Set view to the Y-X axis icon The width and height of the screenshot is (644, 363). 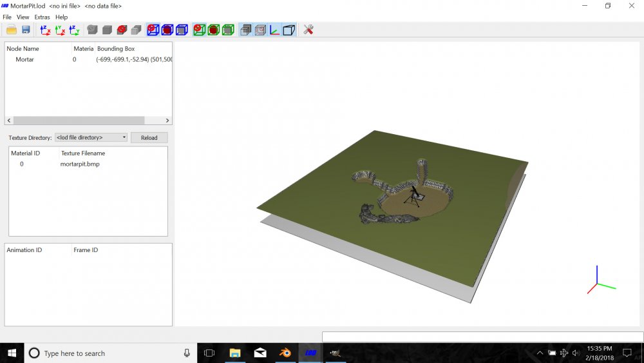[60, 30]
